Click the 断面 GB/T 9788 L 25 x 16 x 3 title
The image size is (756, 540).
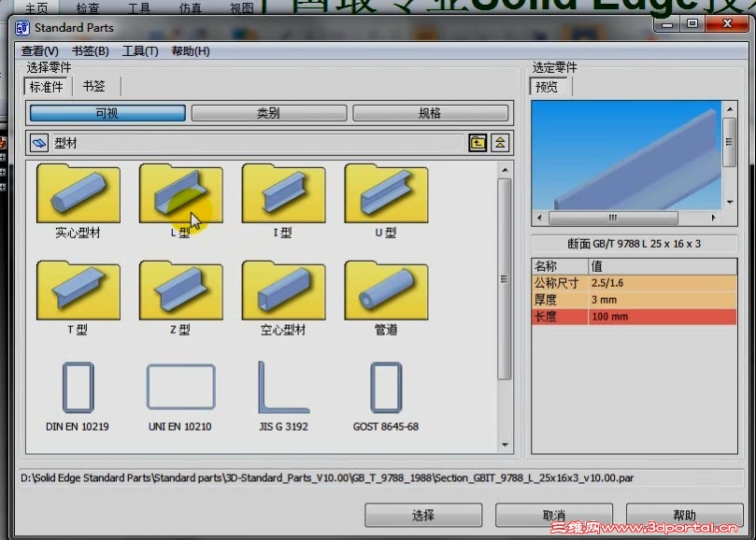pyautogui.click(x=634, y=244)
